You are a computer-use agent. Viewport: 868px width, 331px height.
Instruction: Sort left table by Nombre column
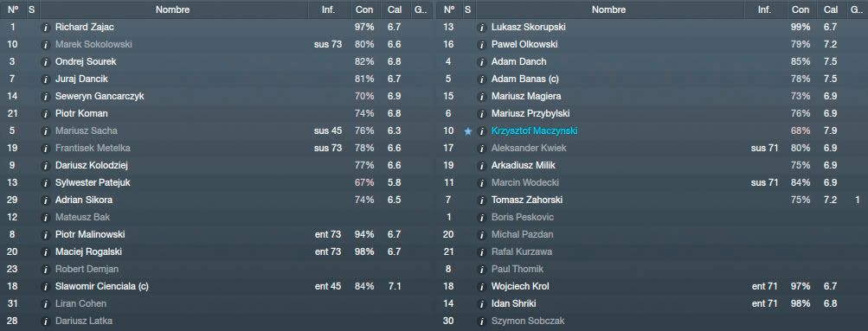point(173,10)
